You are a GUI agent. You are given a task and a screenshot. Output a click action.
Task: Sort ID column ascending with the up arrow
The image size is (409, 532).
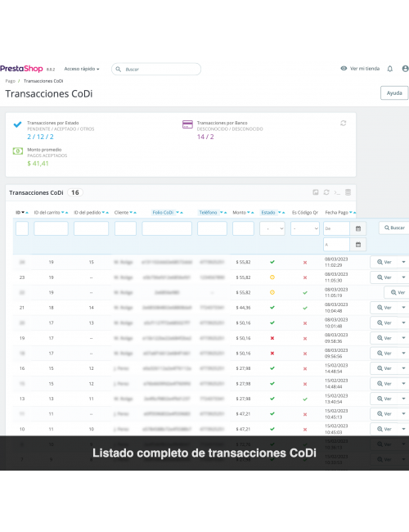tap(27, 213)
